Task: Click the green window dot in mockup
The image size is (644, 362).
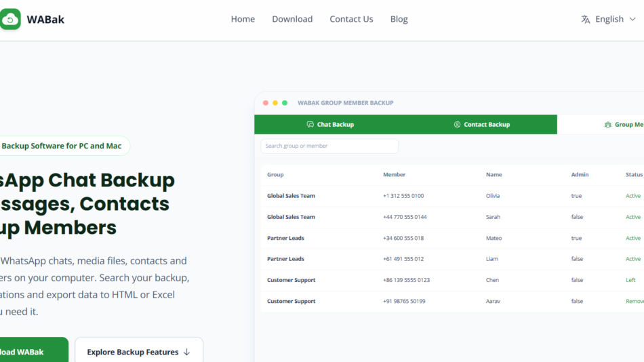Action: [x=285, y=103]
